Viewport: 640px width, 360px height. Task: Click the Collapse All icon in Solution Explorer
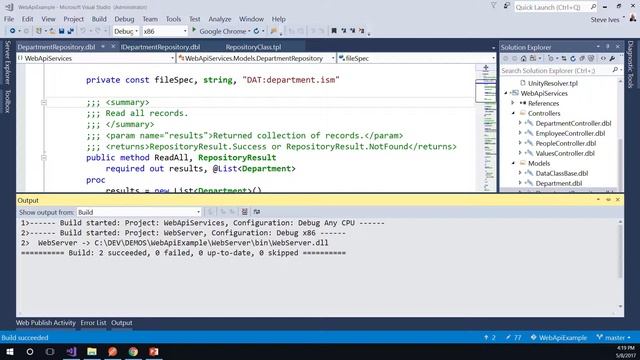pyautogui.click(x=582, y=58)
